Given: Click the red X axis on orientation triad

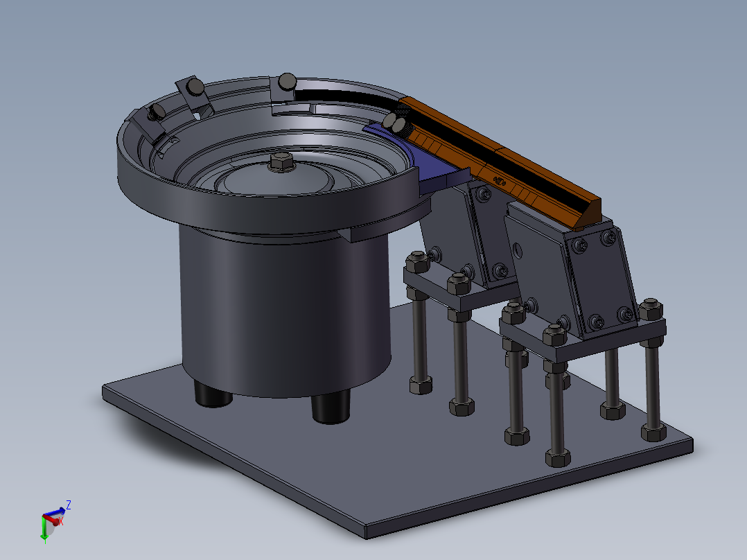Looking at the screenshot, I should (x=53, y=520).
